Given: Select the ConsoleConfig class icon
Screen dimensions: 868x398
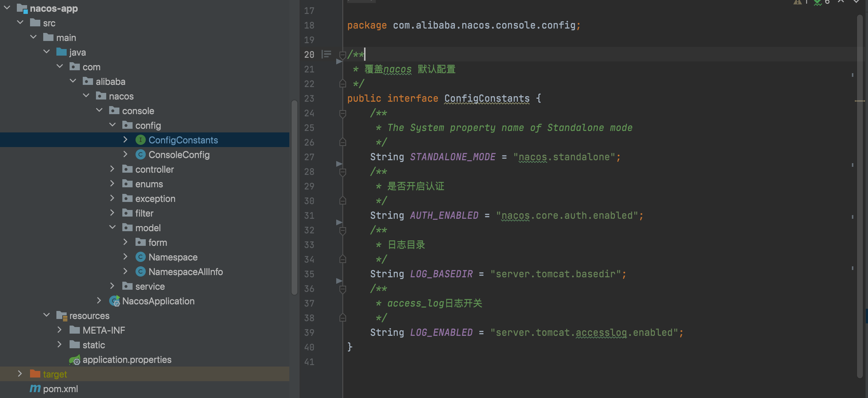Looking at the screenshot, I should (x=141, y=154).
